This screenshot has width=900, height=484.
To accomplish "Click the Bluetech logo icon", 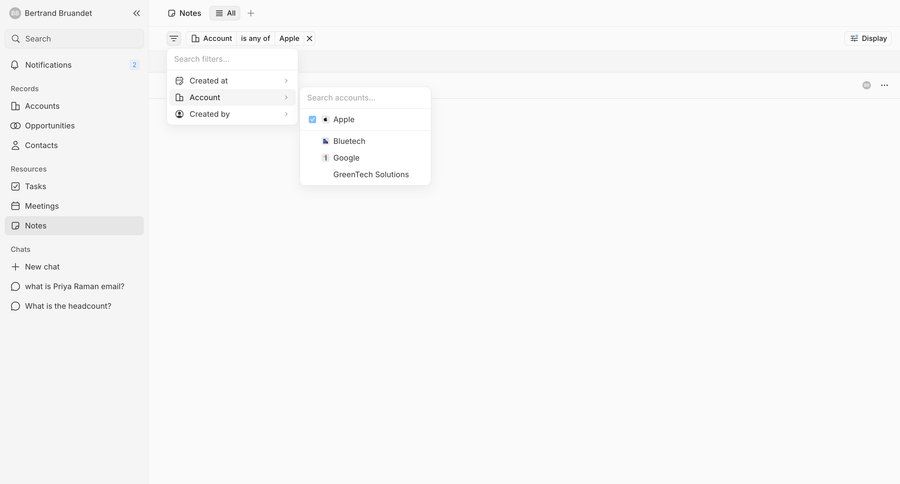I will [x=325, y=141].
